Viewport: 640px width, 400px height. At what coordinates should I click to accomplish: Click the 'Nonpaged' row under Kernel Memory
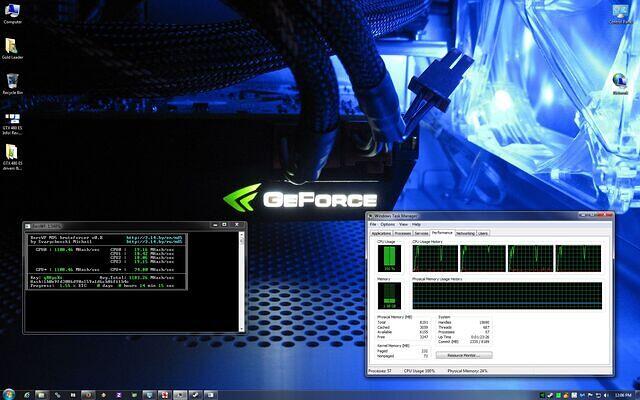coord(402,356)
